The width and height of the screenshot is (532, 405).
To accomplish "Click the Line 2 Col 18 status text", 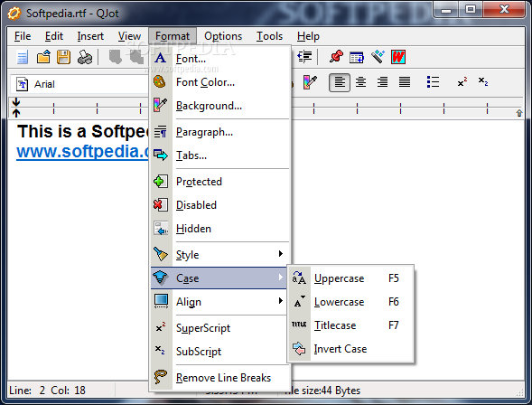I will [x=47, y=390].
